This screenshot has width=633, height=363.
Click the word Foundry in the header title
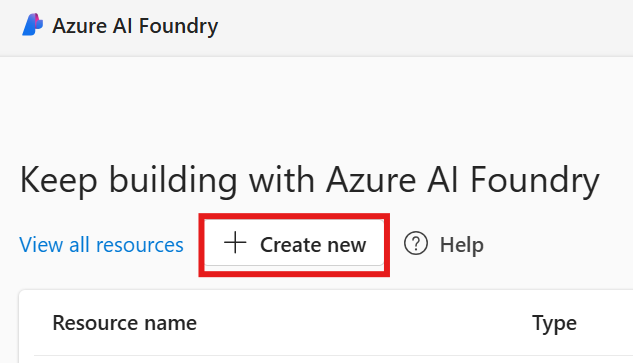pos(178,27)
